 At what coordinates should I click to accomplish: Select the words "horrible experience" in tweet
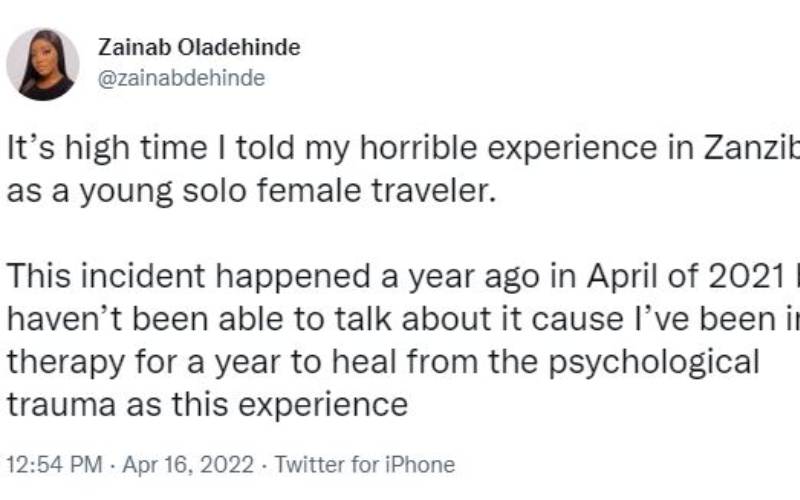coord(509,149)
